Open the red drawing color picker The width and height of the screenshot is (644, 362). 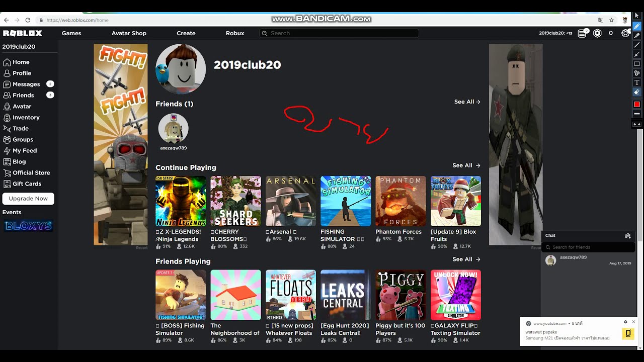pos(636,104)
